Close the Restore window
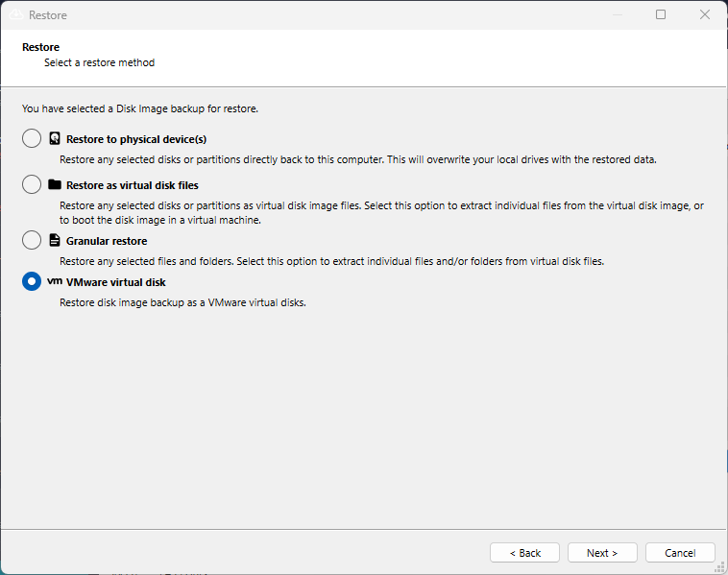The height and width of the screenshot is (575, 728). [705, 15]
